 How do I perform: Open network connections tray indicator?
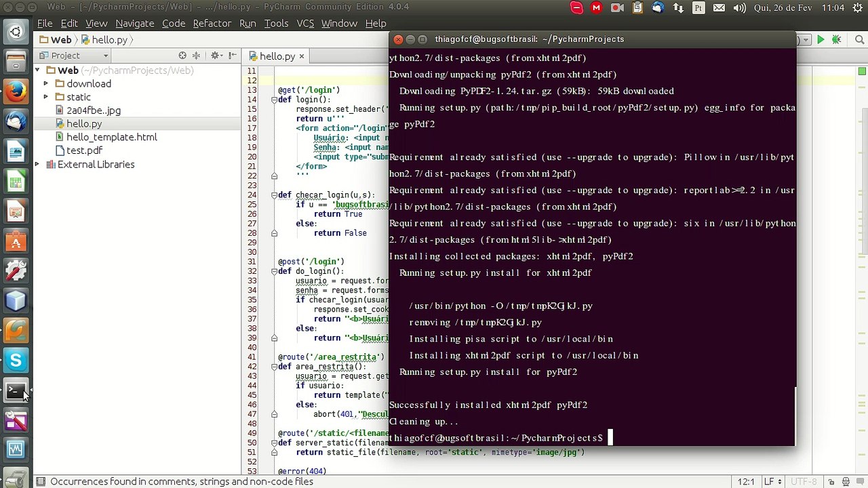click(x=678, y=8)
